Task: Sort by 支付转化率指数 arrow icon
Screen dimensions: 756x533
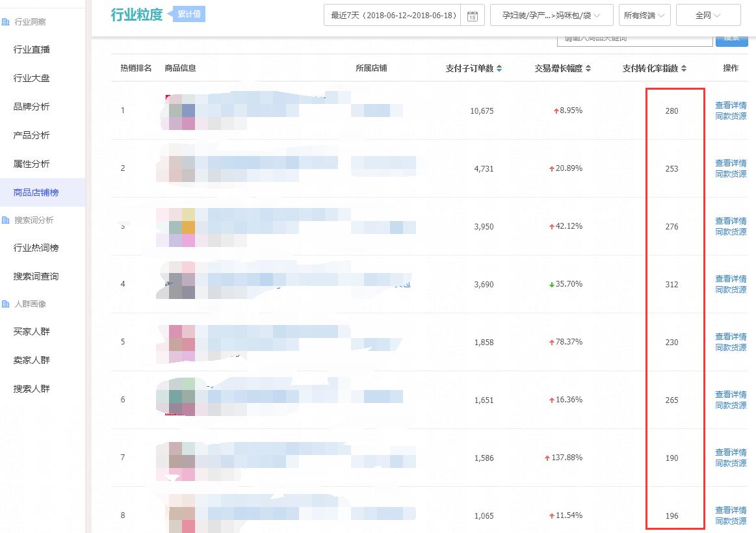Action: pyautogui.click(x=684, y=68)
